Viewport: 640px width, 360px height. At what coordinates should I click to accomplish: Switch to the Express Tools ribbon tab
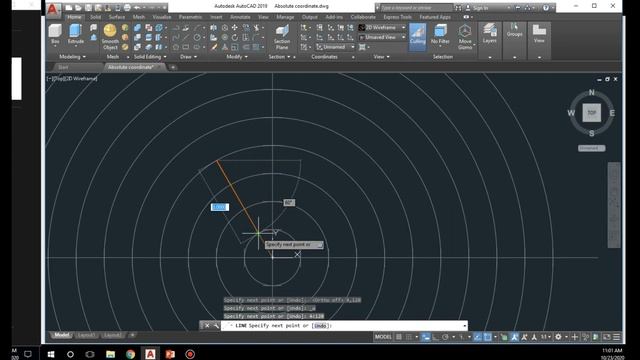coord(397,17)
